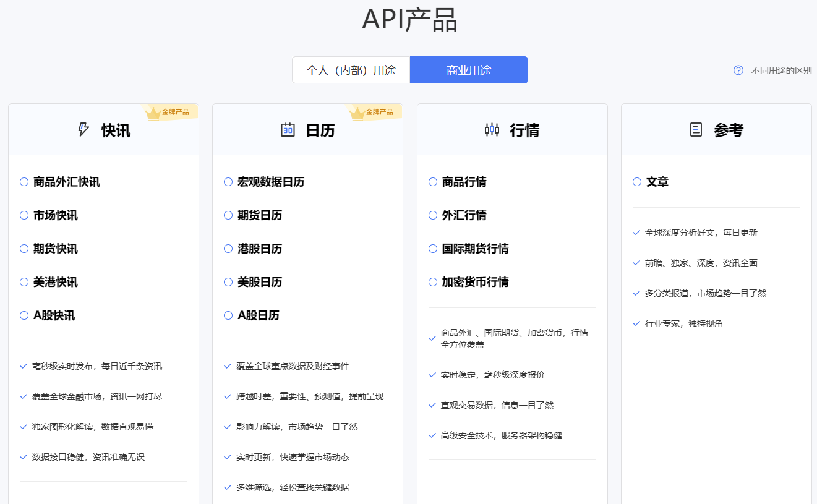Open the 不同用途的区别 help link
The width and height of the screenshot is (817, 504).
[781, 70]
